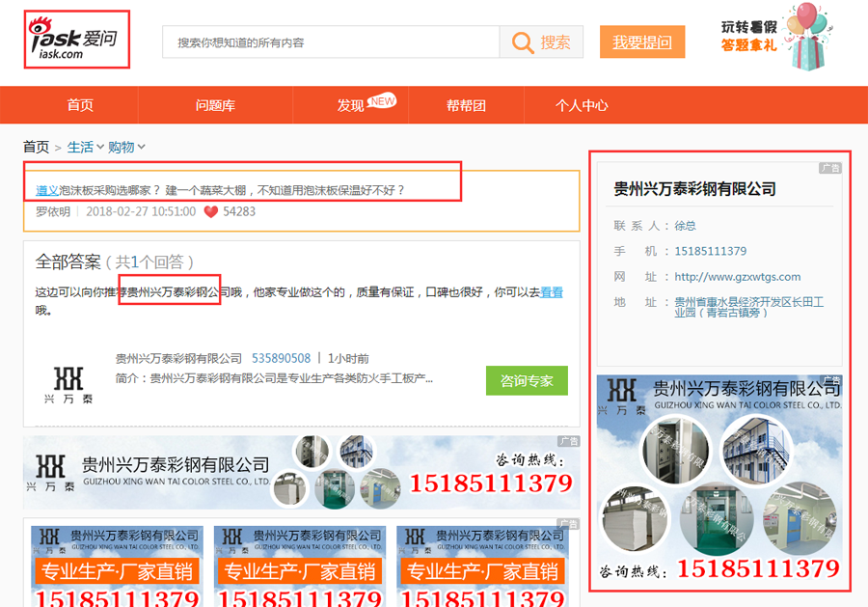
Task: Click the red heart icon beside 54283
Action: coord(211,211)
